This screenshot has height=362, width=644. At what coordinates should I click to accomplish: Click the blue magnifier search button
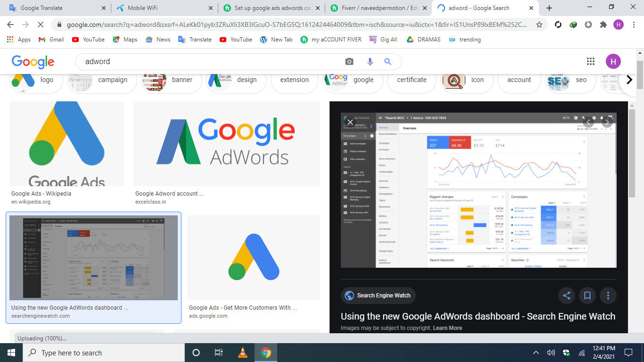tap(388, 62)
